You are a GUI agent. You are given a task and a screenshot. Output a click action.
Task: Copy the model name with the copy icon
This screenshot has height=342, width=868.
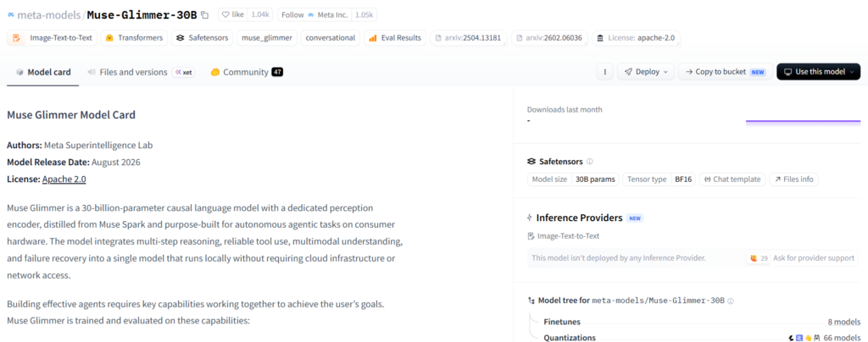(x=205, y=15)
